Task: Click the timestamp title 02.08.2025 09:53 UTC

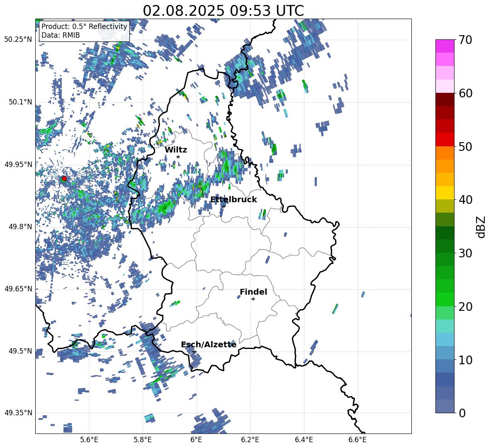Action: click(x=223, y=11)
